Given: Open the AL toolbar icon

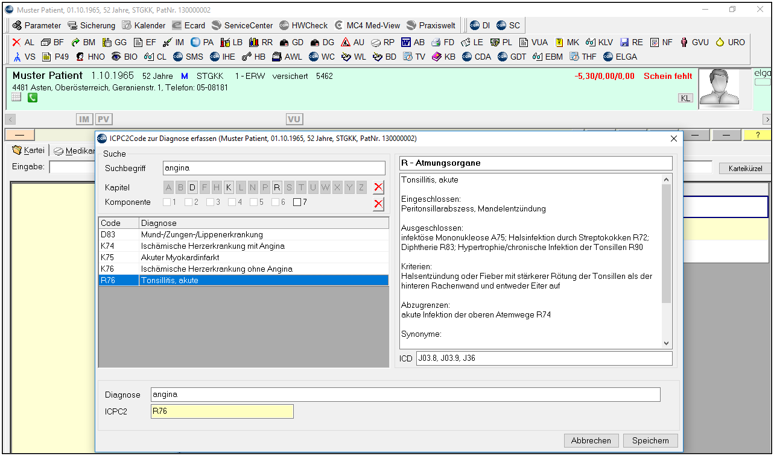Looking at the screenshot, I should click(x=23, y=42).
